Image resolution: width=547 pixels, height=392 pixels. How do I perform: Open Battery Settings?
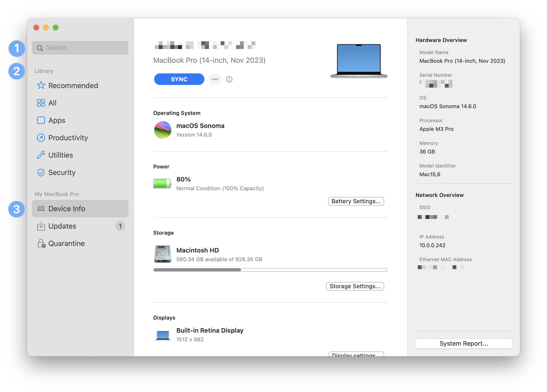point(356,201)
